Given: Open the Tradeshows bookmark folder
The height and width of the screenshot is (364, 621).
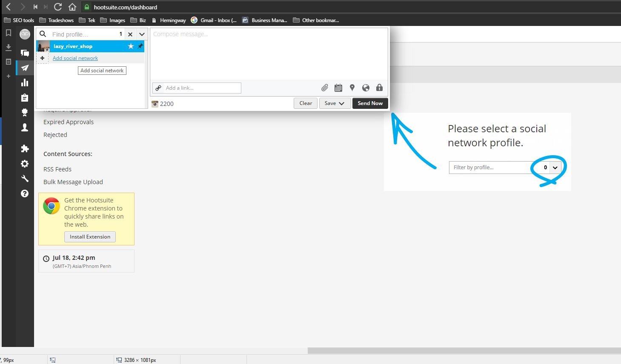Looking at the screenshot, I should pos(57,20).
